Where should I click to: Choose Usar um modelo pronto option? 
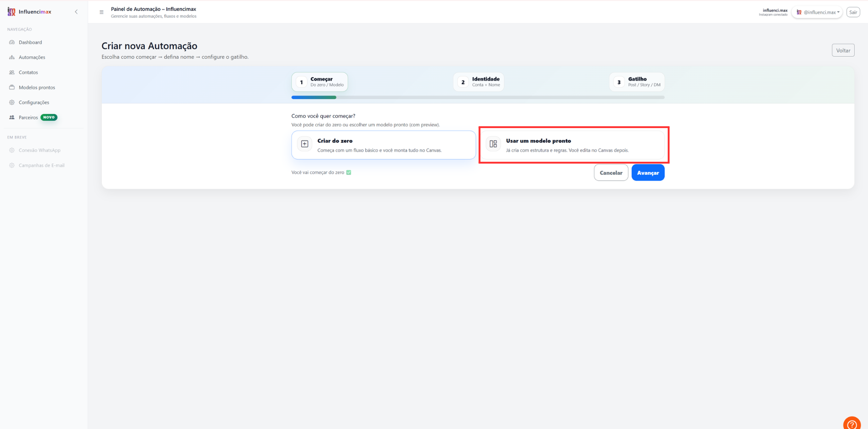(572, 145)
